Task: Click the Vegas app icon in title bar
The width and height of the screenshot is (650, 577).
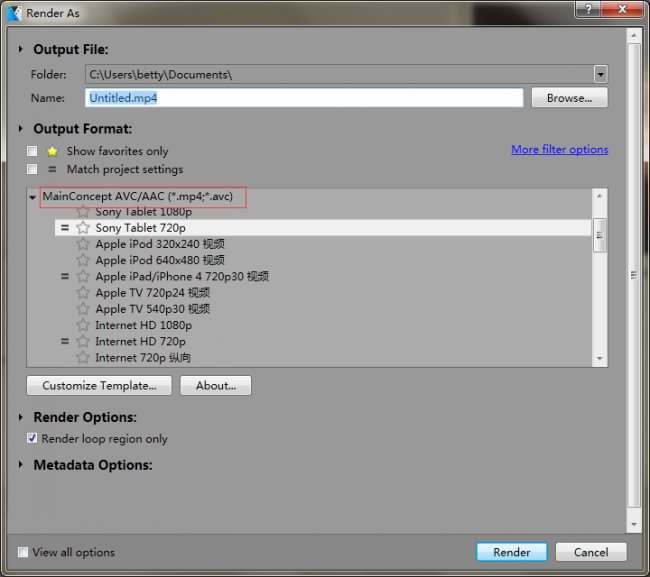Action: click(x=14, y=13)
